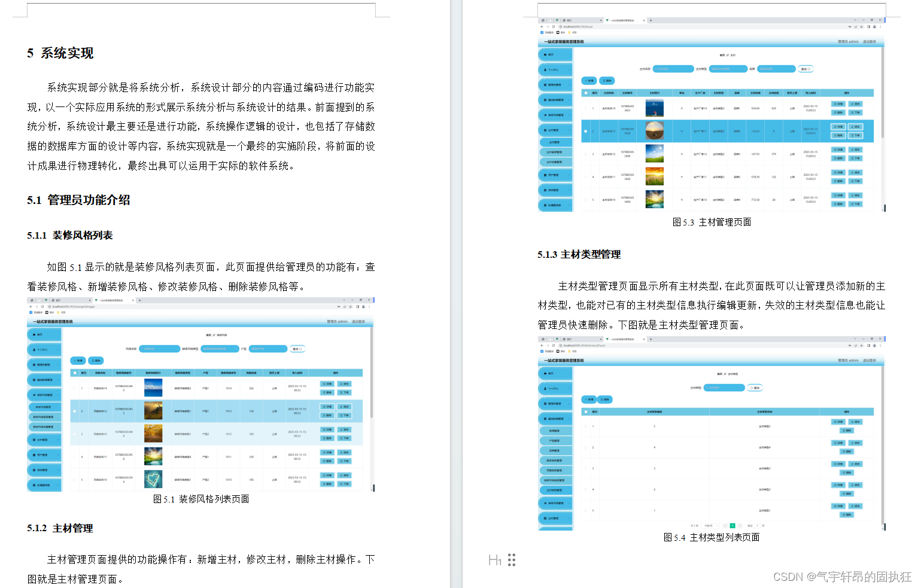The image size is (921, 588).
Task: Click caption '图 5.4 主材类型列表页面'
Action: [x=712, y=538]
